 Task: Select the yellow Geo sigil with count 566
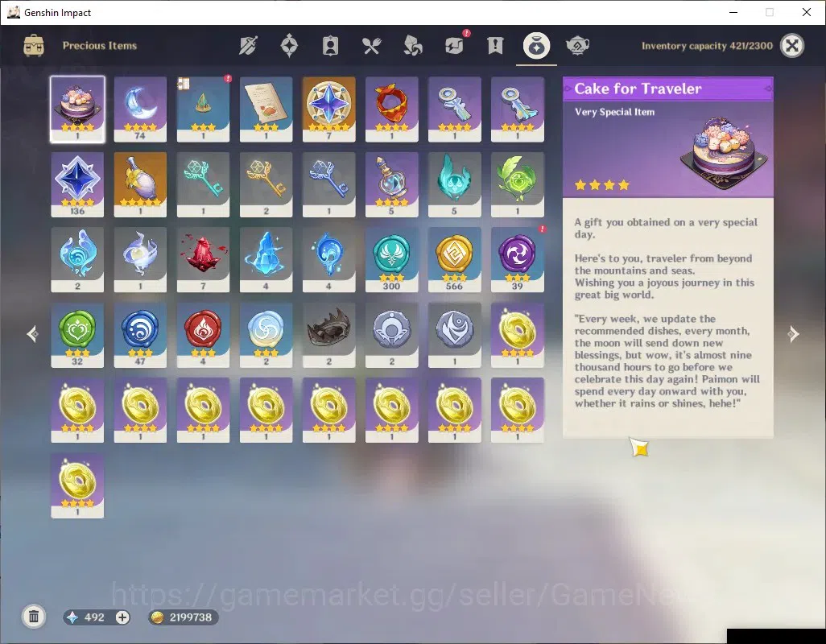coord(455,259)
